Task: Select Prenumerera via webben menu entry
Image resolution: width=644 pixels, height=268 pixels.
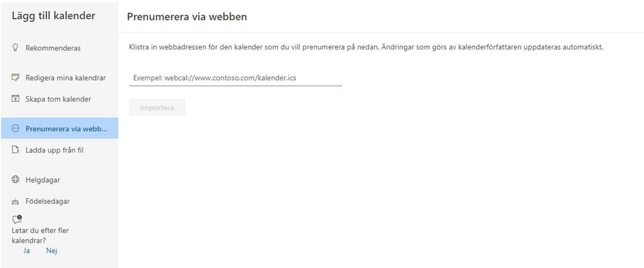Action: click(60, 128)
